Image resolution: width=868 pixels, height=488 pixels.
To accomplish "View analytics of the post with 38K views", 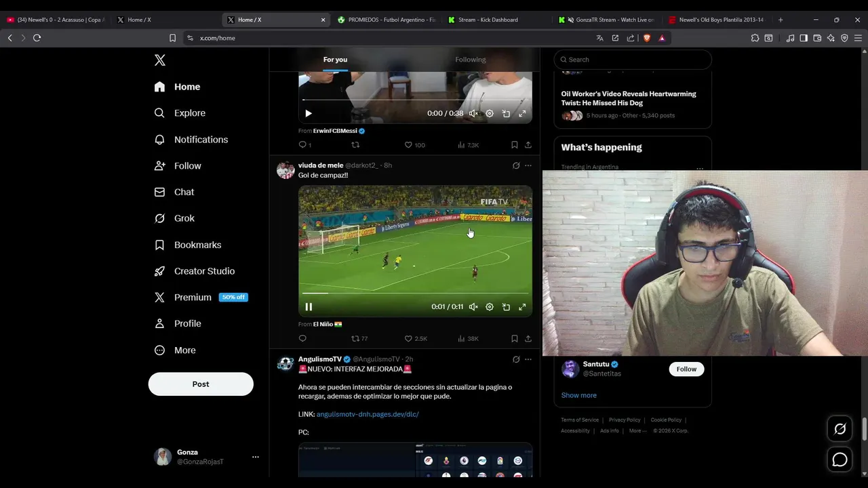I will pos(468,338).
